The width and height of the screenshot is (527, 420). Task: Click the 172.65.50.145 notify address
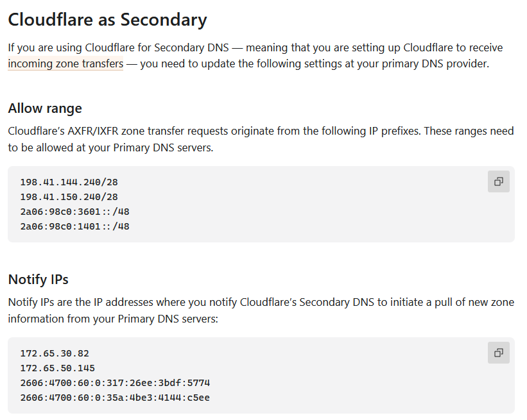click(57, 368)
